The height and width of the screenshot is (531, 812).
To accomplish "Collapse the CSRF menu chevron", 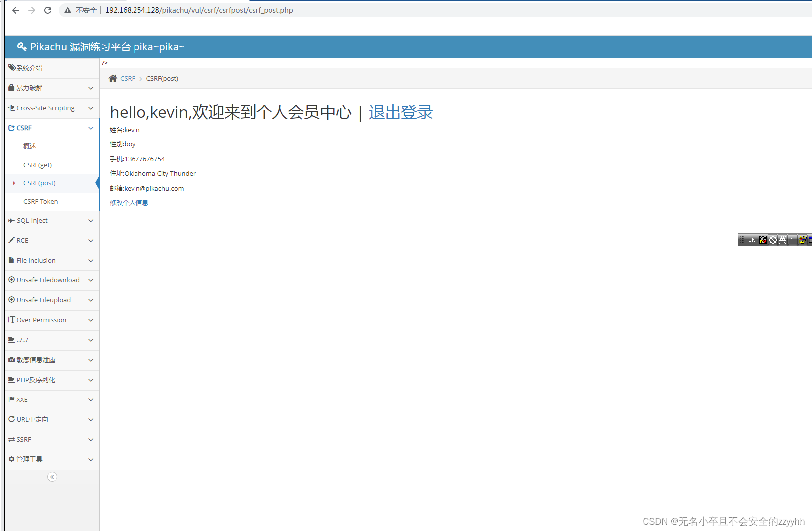I will [91, 128].
